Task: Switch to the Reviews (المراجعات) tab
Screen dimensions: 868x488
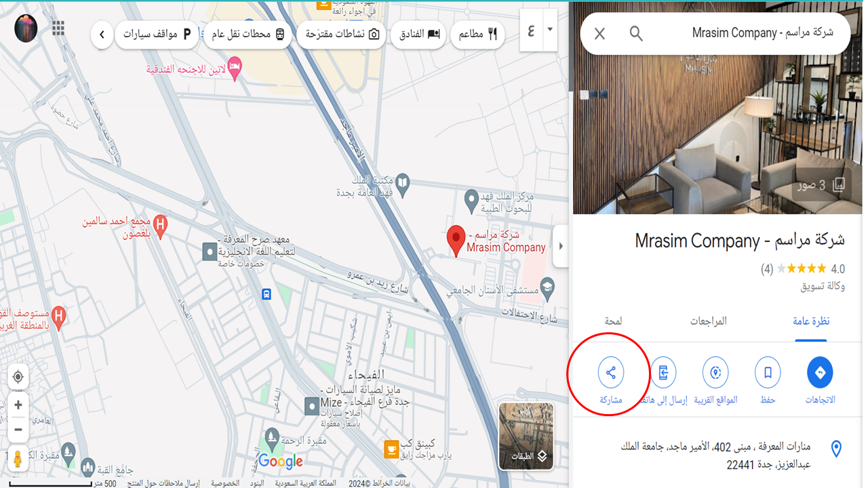Action: (x=709, y=321)
